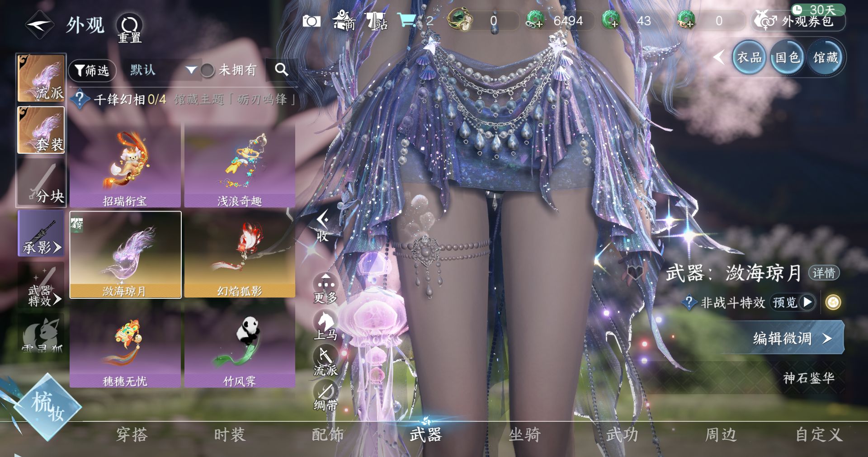The height and width of the screenshot is (457, 868).
Task: Open the 商 shop icon
Action: (344, 20)
